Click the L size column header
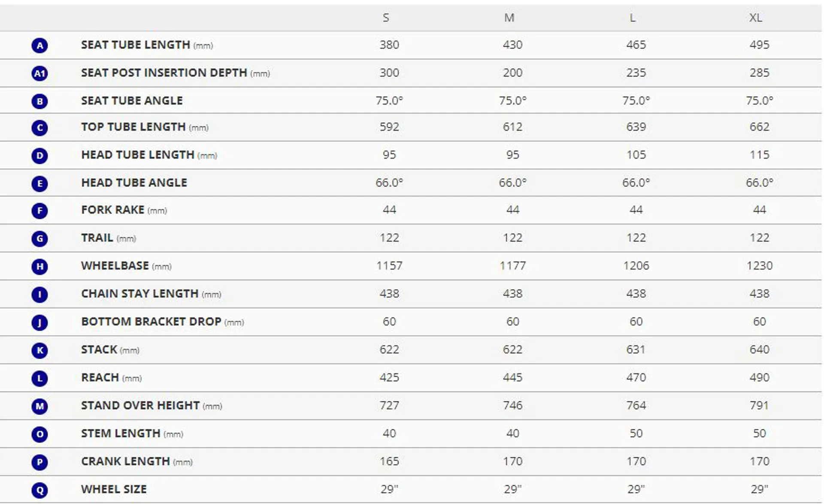 [632, 18]
